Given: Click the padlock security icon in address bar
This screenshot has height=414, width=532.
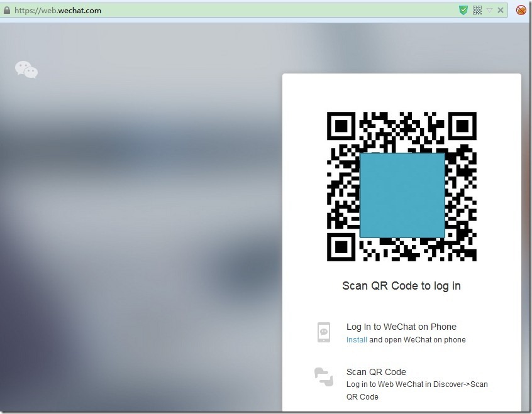Looking at the screenshot, I should pyautogui.click(x=7, y=10).
